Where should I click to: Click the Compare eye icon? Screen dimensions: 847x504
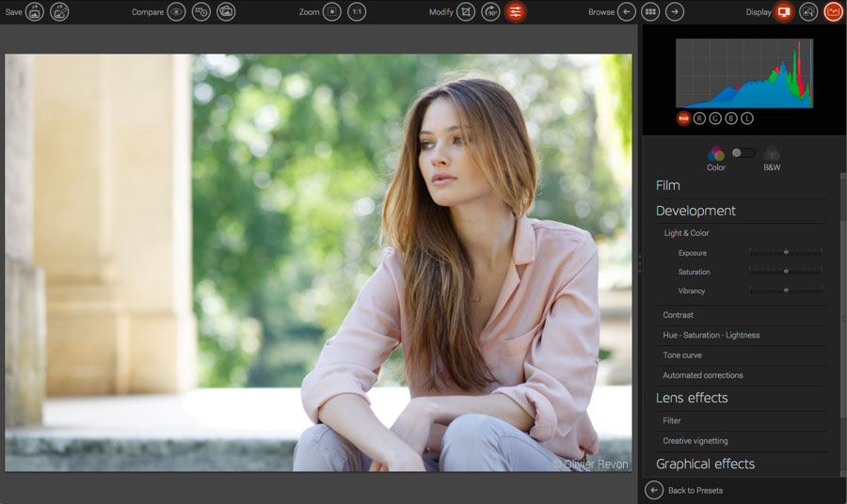pyautogui.click(x=176, y=12)
